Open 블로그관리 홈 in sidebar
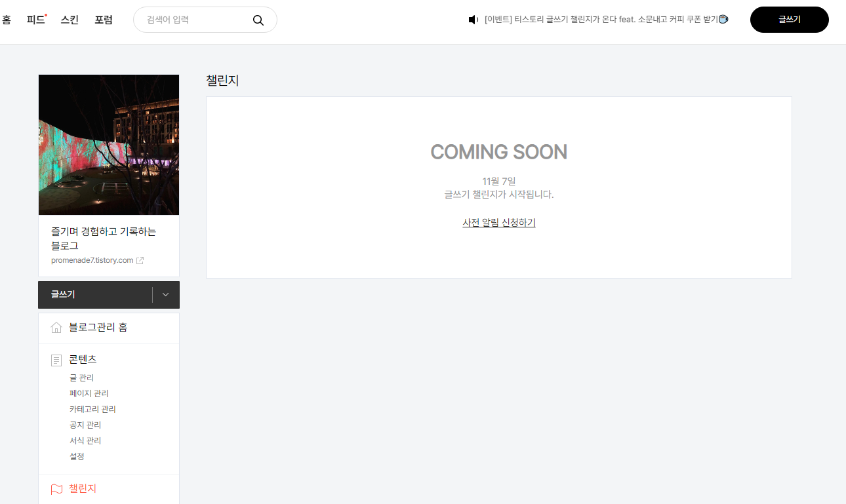Viewport: 846px width, 504px height. (98, 328)
